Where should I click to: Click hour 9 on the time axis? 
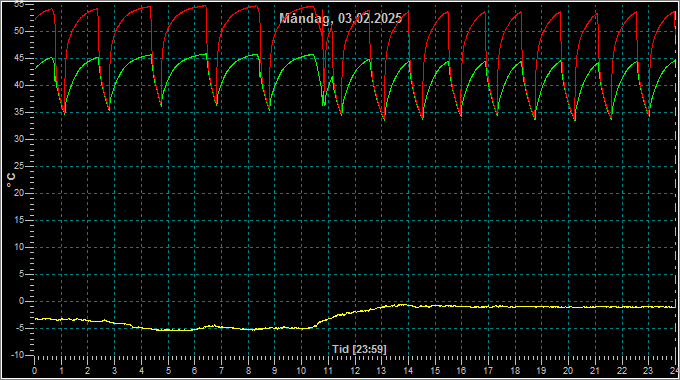click(x=275, y=371)
